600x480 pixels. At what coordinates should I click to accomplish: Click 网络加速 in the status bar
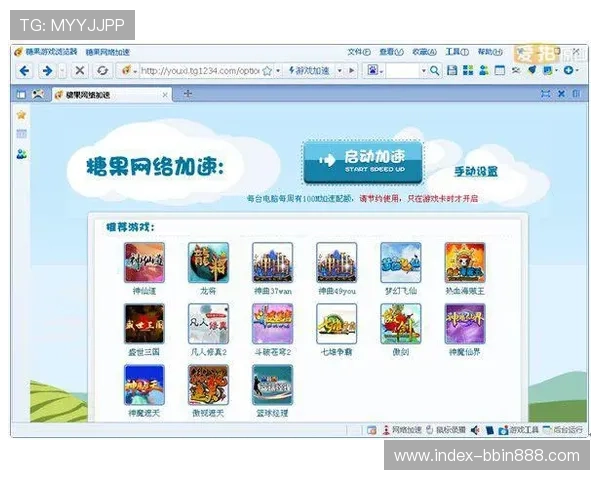click(403, 430)
